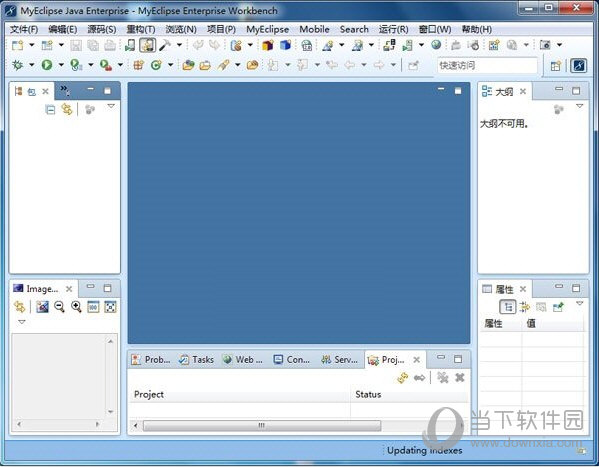
Task: Click Zoom Out in Image preview panel
Action: 59,307
